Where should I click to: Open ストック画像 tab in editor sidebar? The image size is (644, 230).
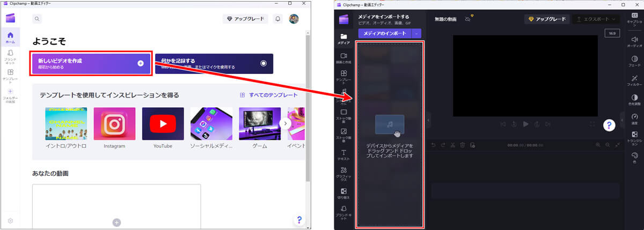343,136
